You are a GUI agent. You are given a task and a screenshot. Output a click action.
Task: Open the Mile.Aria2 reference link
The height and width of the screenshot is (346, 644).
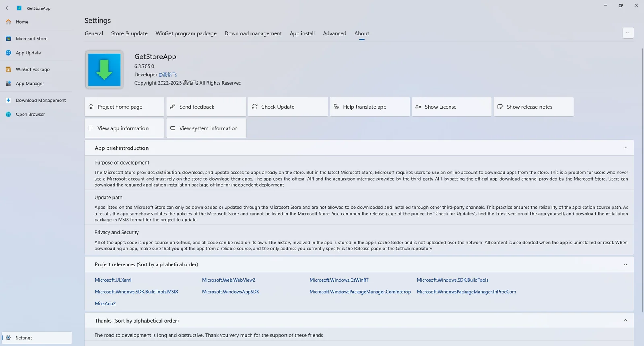(x=105, y=303)
